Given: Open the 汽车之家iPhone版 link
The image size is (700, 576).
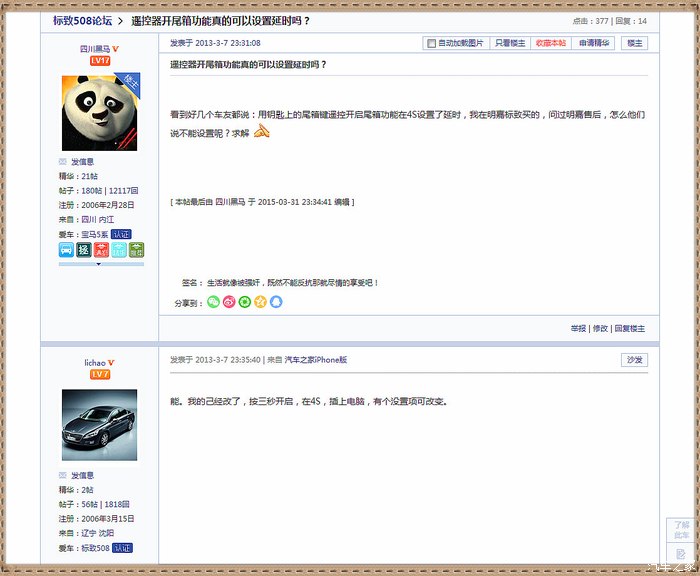Looking at the screenshot, I should (315, 359).
